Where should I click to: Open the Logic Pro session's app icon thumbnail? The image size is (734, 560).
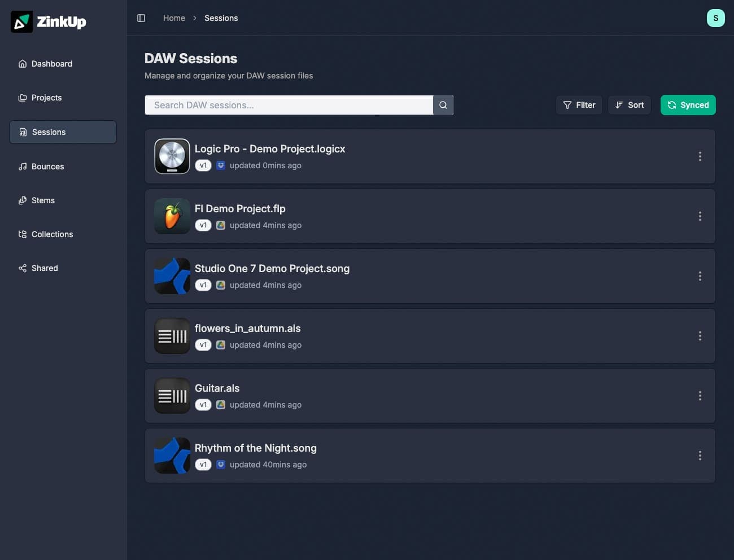point(172,156)
